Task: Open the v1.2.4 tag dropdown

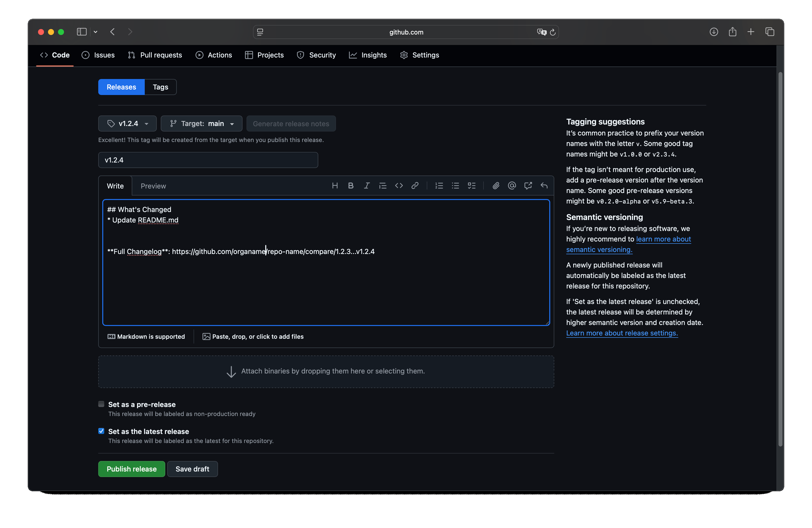Action: [x=127, y=123]
